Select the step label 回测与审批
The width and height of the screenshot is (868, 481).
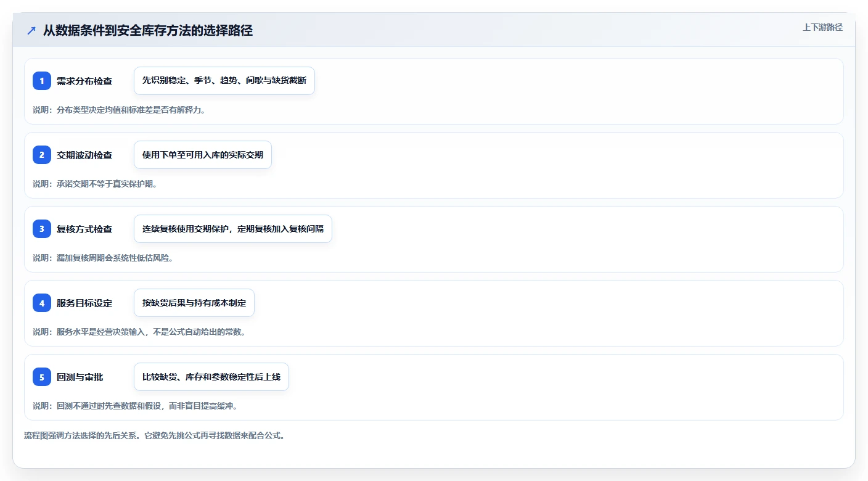(80, 377)
